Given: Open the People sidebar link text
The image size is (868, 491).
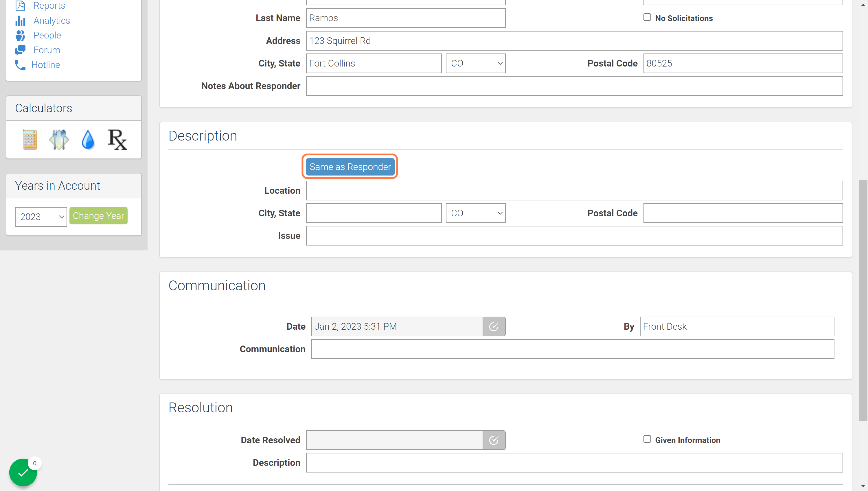Looking at the screenshot, I should tap(47, 35).
